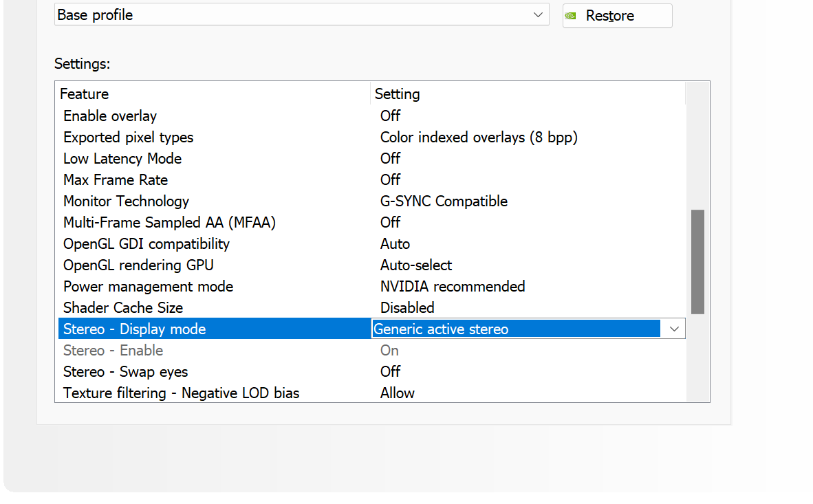Screen dimensions: 813x504
Task: Click Auto-select value for OpenGL rendering GPU
Action: pos(416,265)
